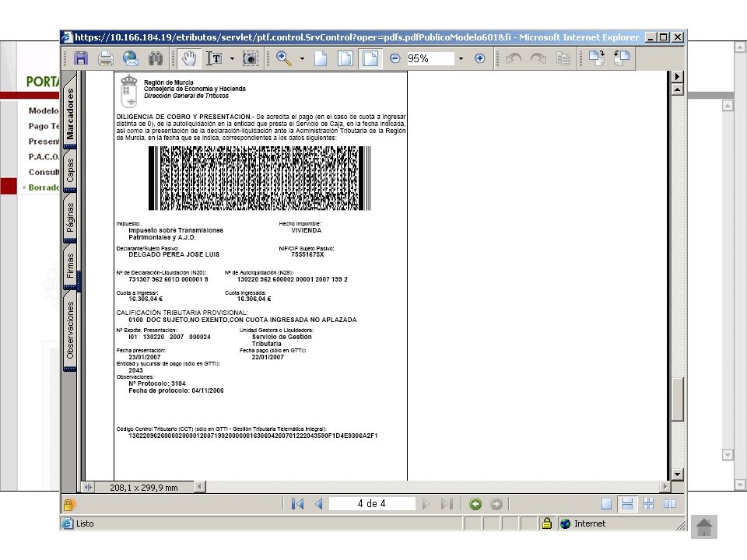Image resolution: width=747 pixels, height=560 pixels.
Task: Open the Firmas panel tab
Action: (70, 266)
